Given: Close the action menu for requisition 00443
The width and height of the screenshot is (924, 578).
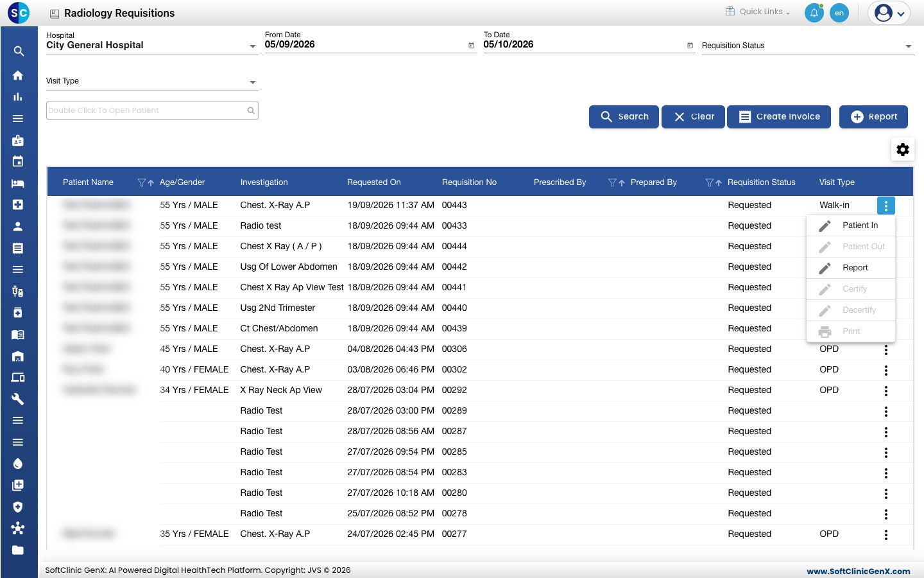Looking at the screenshot, I should (x=886, y=206).
